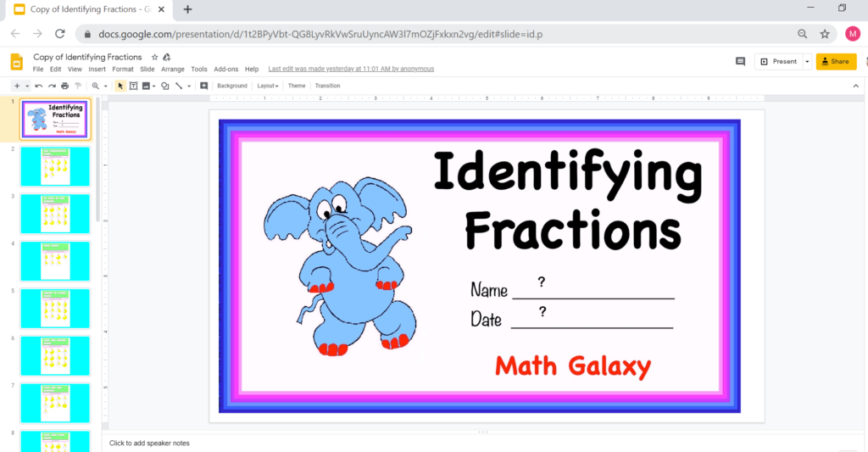This screenshot has height=452, width=868.
Task: Select slide 4 thumbnail in filmstrip
Action: click(x=55, y=261)
